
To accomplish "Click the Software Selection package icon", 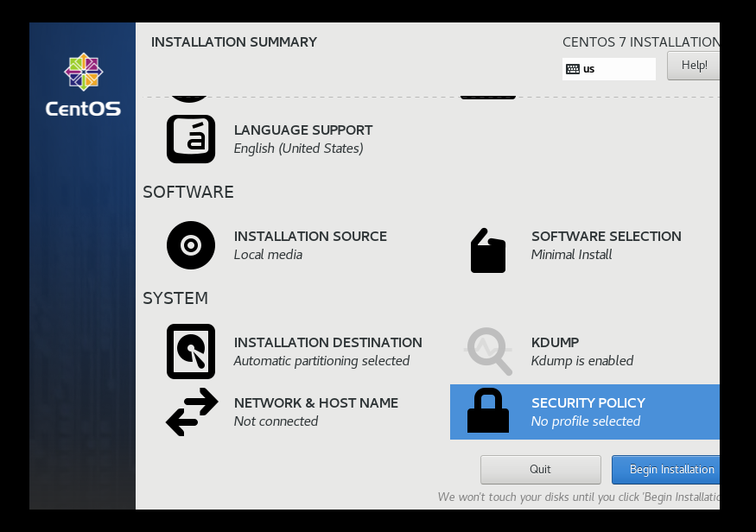I will coord(488,250).
